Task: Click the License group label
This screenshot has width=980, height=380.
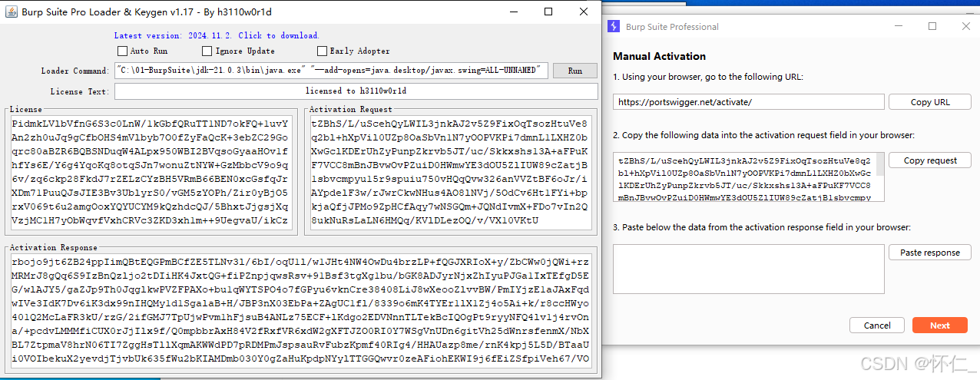Action: click(x=26, y=110)
